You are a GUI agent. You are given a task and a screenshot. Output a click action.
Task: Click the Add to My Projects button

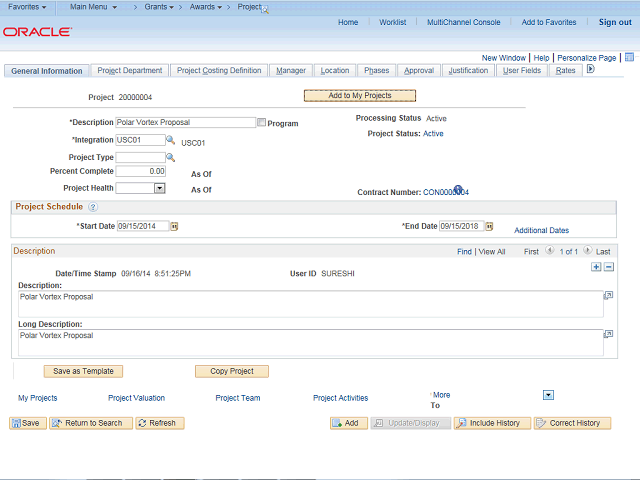[360, 96]
